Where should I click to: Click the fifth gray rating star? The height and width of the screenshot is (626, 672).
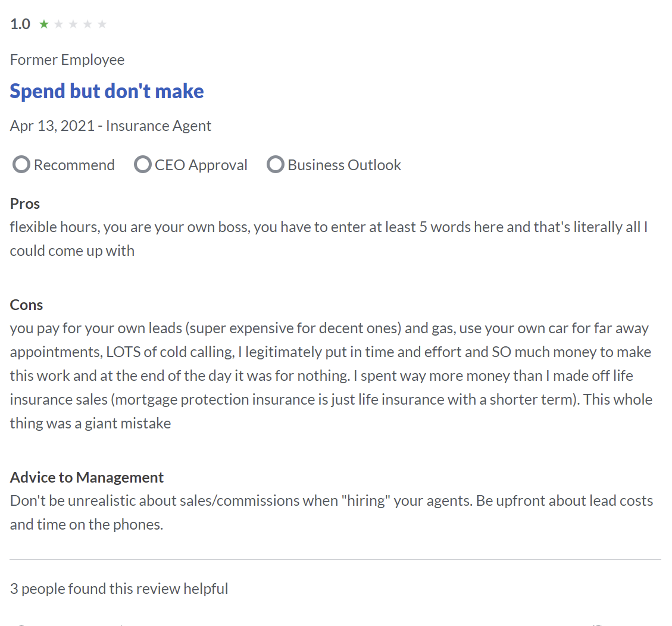pos(102,24)
